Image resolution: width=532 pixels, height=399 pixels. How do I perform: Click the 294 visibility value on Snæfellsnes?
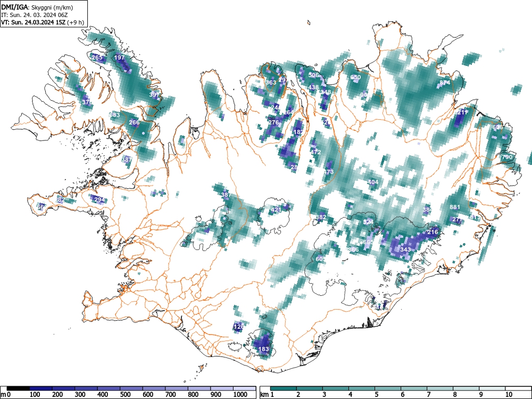99,199
